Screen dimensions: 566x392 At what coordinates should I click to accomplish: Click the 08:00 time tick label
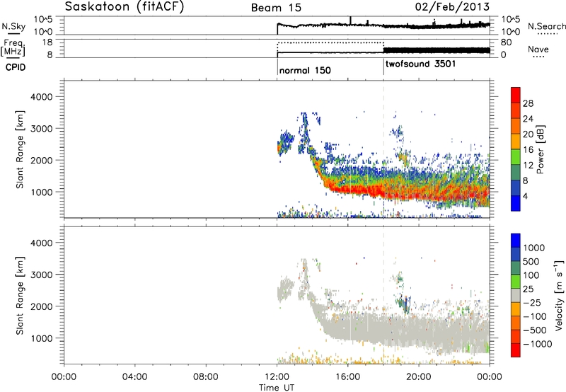pyautogui.click(x=206, y=377)
